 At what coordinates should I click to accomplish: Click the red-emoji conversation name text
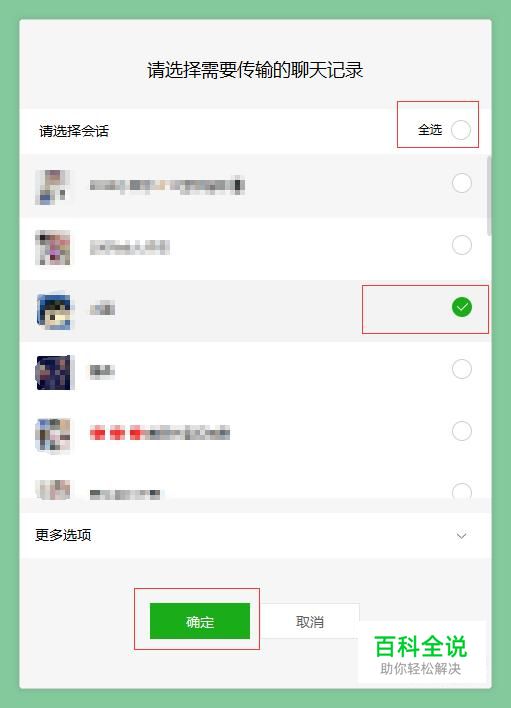coord(159,433)
